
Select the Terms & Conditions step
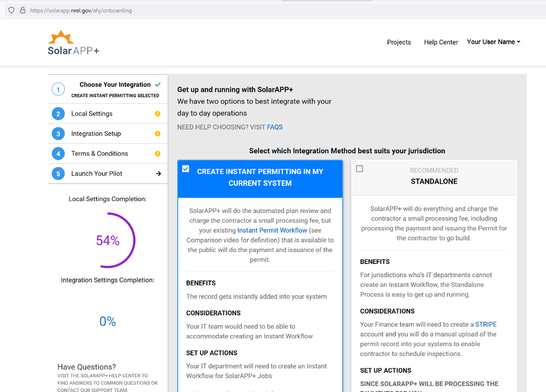(x=100, y=154)
